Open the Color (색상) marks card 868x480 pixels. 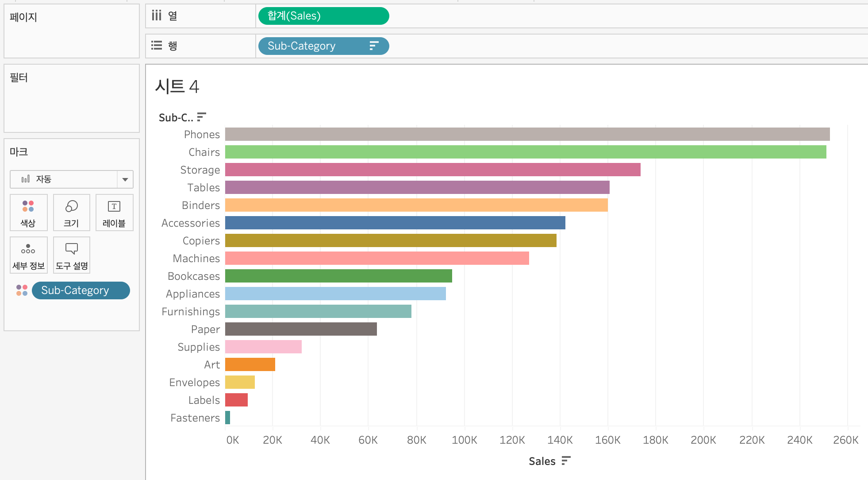pyautogui.click(x=28, y=213)
